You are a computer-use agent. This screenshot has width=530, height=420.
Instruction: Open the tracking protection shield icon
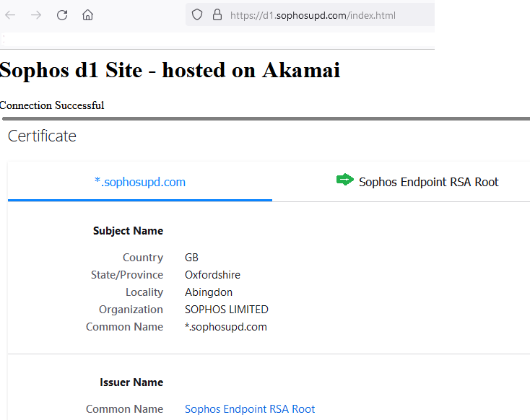pyautogui.click(x=196, y=15)
